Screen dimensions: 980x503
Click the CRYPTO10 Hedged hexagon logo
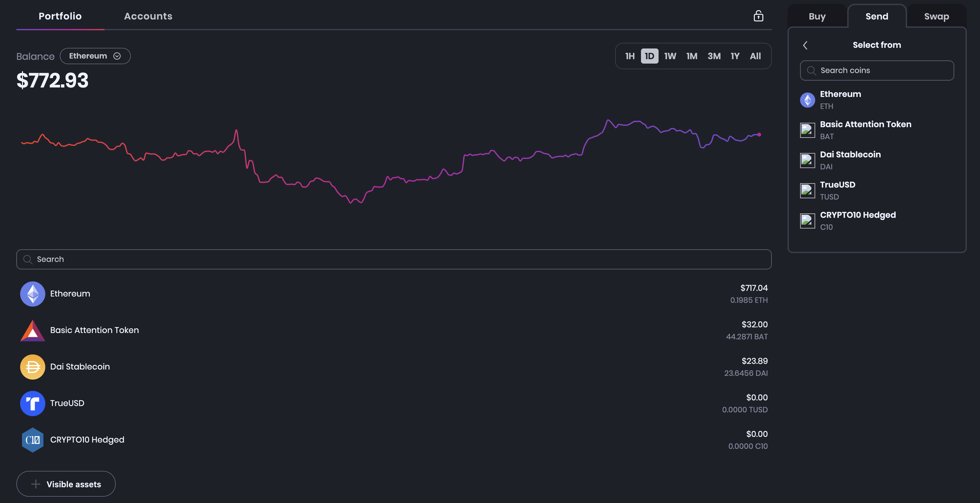coord(33,440)
